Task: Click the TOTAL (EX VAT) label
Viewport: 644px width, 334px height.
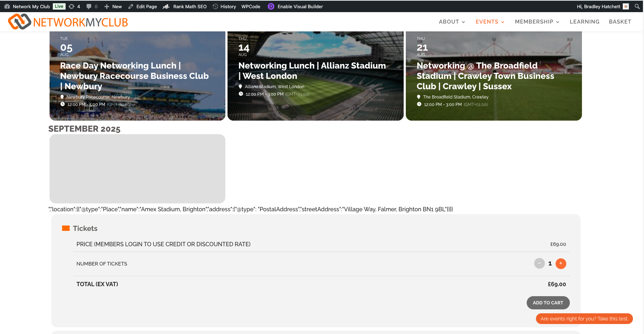Action: [97, 284]
